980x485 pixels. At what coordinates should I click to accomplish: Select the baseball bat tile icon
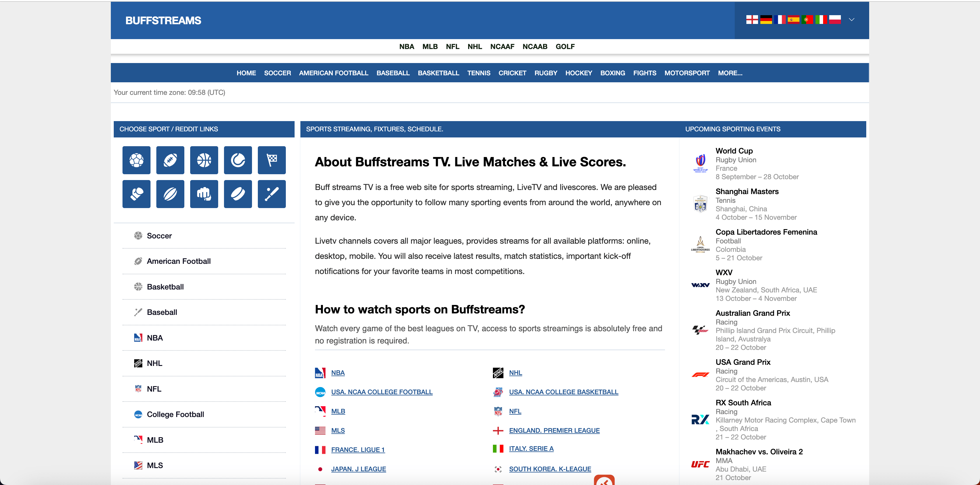click(272, 194)
